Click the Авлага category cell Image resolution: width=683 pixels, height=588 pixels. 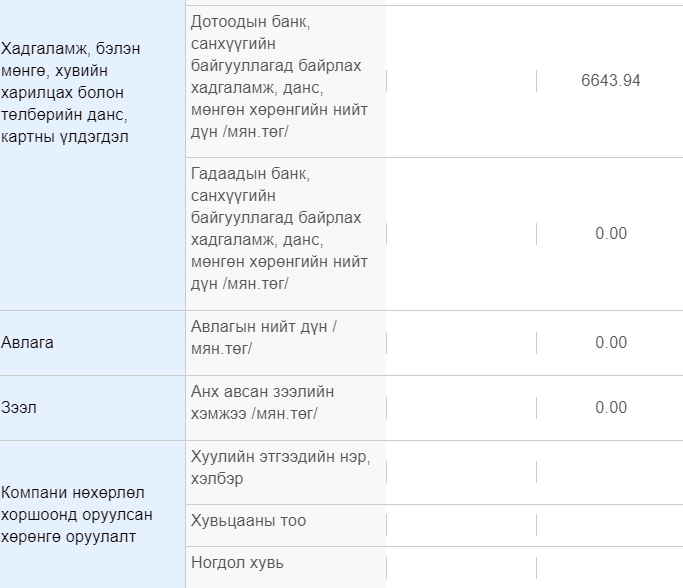coord(92,343)
